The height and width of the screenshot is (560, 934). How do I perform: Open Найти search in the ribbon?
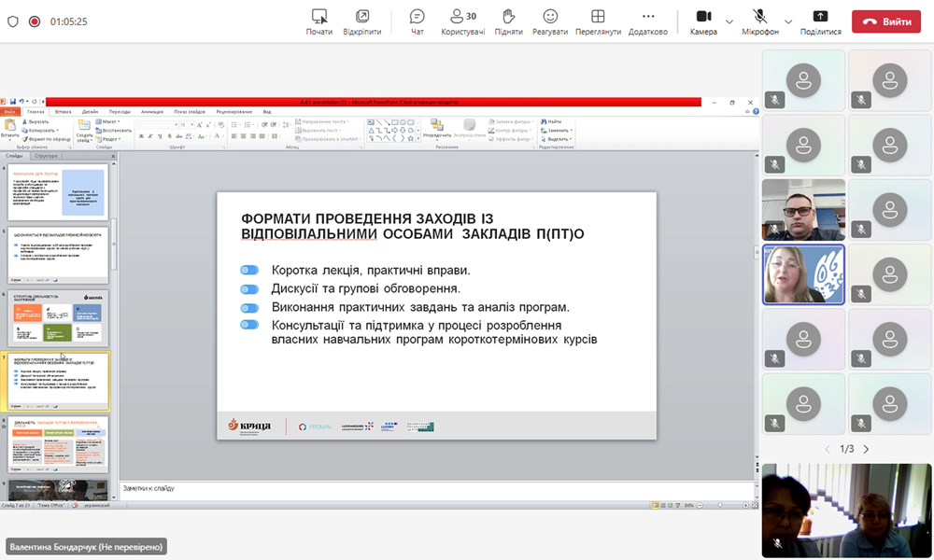pos(547,120)
